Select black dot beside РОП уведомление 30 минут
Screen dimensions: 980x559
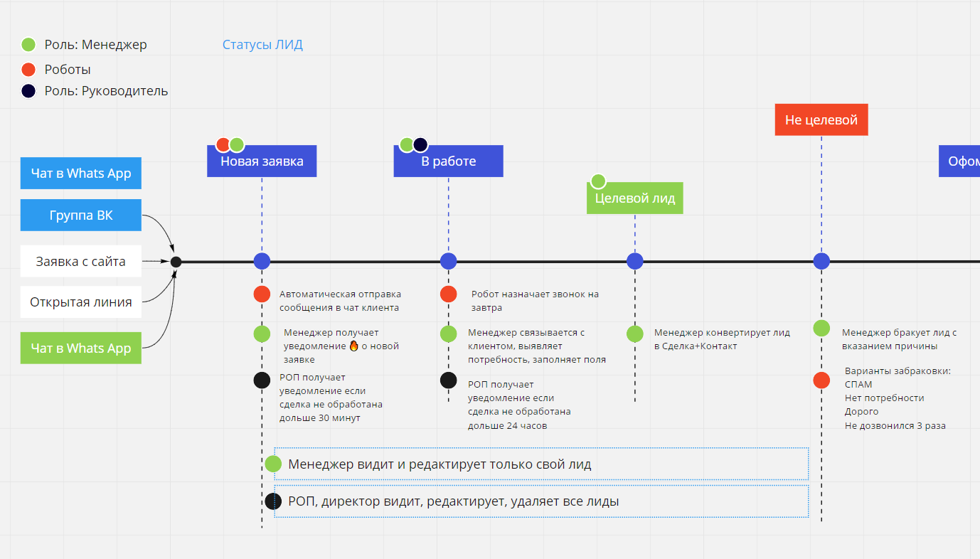point(262,380)
